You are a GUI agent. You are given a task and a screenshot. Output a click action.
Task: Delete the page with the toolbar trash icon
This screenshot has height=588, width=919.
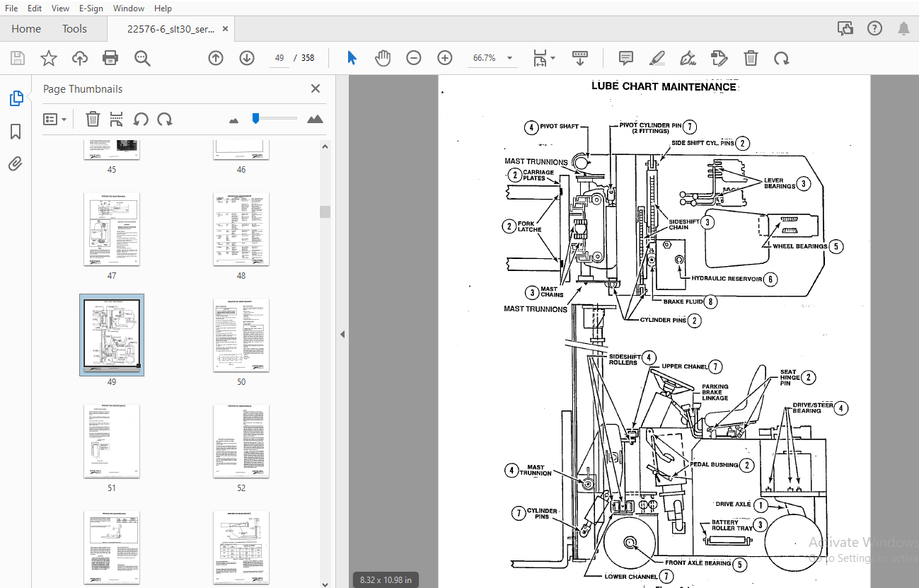pos(751,58)
